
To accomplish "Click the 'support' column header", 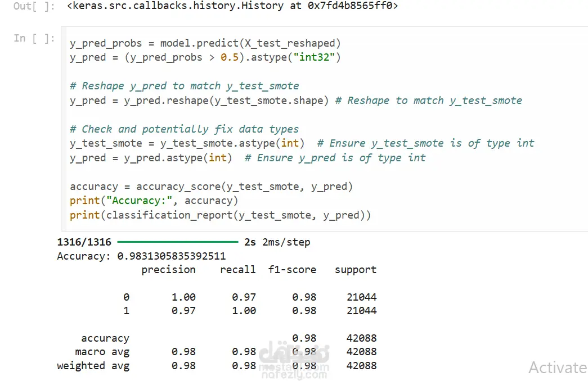I will click(x=356, y=270).
